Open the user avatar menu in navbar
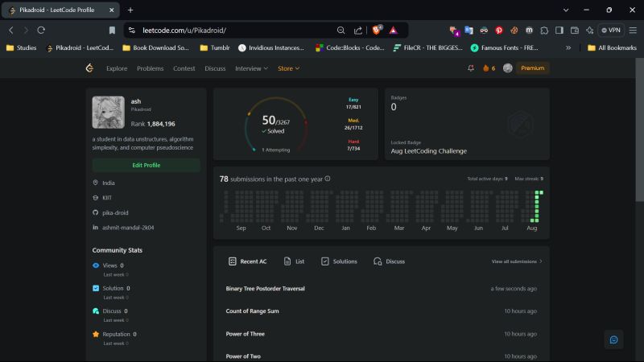This screenshot has height=362, width=644. click(508, 68)
